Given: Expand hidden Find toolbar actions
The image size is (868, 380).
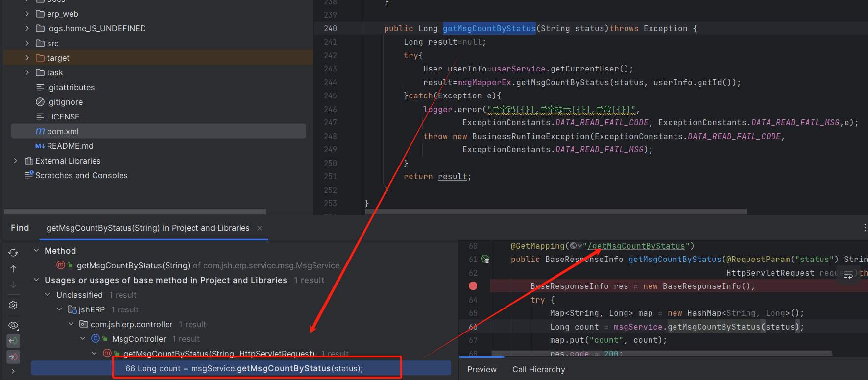Looking at the screenshot, I should pos(13,372).
